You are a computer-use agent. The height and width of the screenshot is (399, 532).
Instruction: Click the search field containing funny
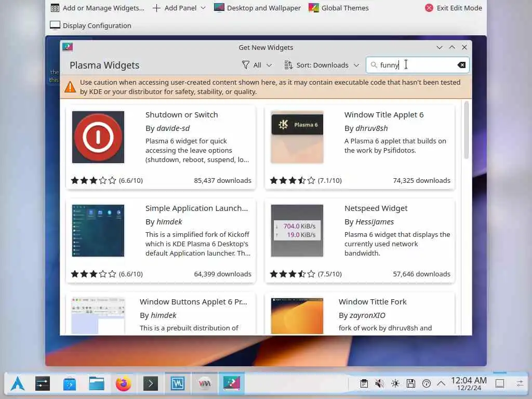coord(418,65)
